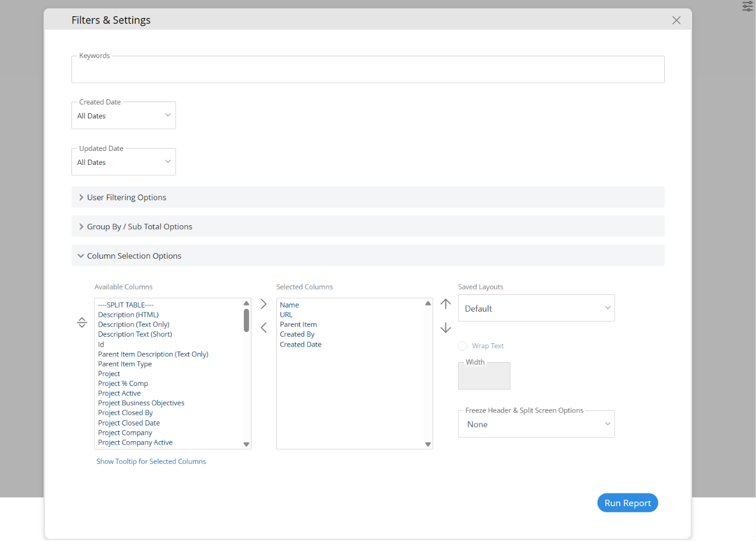The height and width of the screenshot is (541, 756).
Task: Select Parent Item in Selected Columns
Action: [298, 324]
